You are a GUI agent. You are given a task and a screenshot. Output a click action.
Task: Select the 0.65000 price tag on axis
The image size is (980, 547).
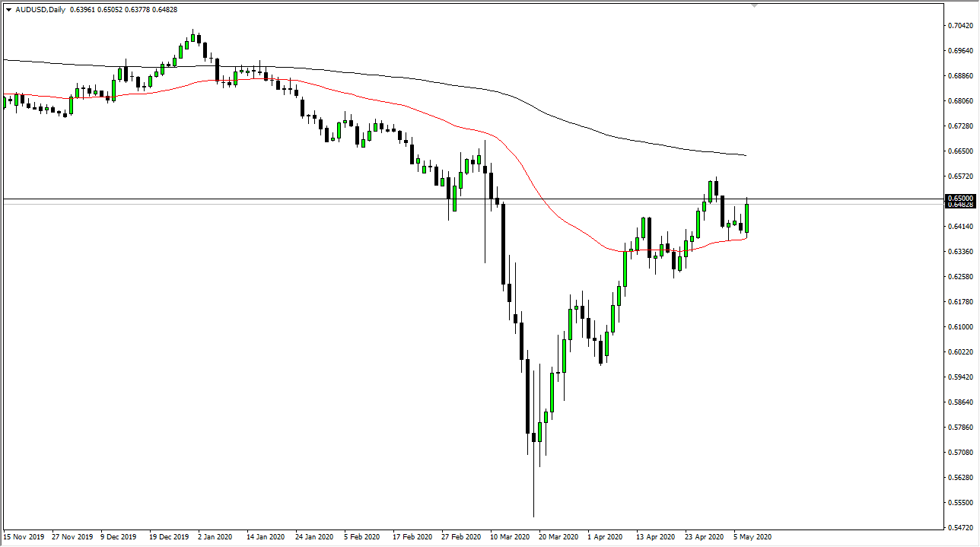click(959, 198)
